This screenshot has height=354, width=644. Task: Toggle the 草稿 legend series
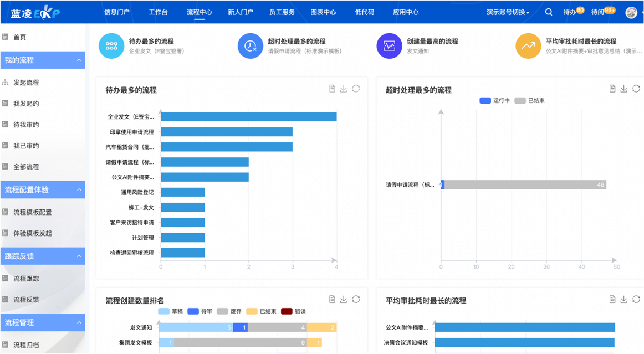[171, 311]
